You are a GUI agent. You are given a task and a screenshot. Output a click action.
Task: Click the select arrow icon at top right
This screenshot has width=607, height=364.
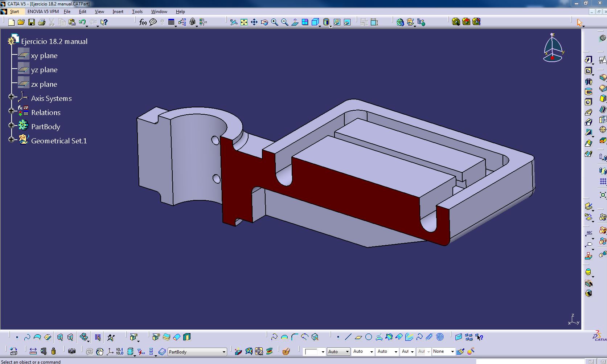coord(579,23)
